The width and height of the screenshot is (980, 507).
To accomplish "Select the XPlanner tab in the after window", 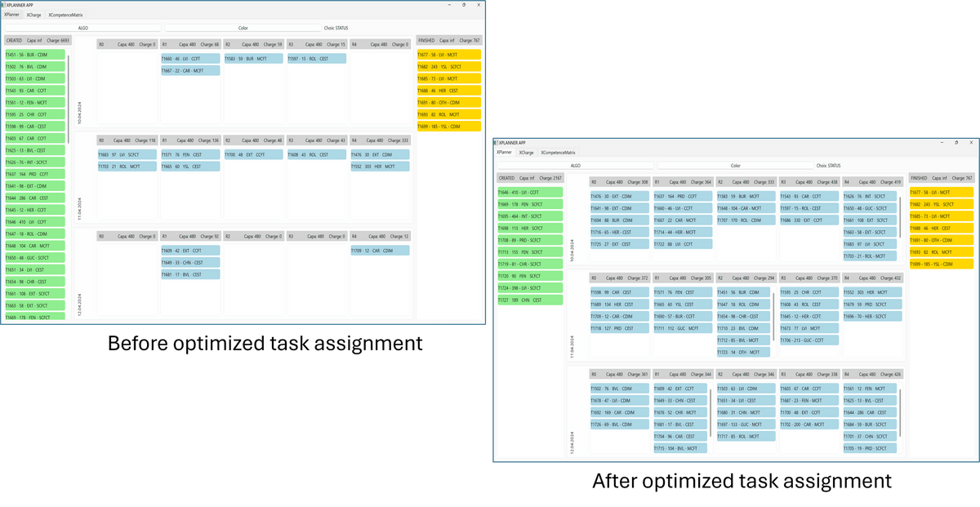I will (x=506, y=152).
